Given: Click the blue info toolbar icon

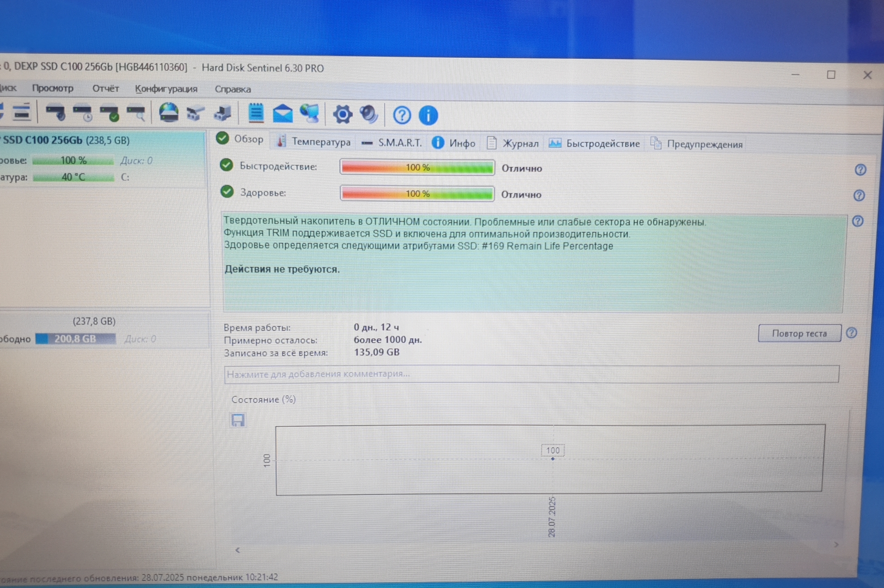Looking at the screenshot, I should [x=428, y=115].
